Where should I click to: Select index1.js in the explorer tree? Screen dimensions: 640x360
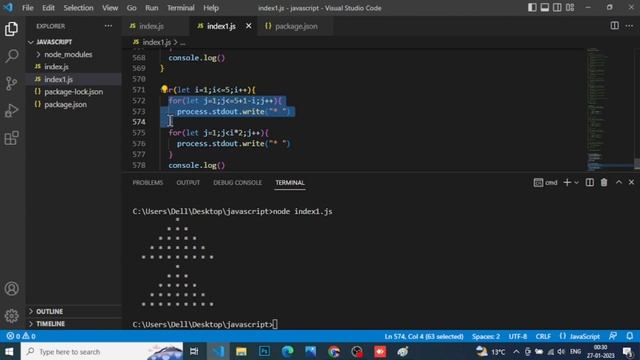[73, 79]
